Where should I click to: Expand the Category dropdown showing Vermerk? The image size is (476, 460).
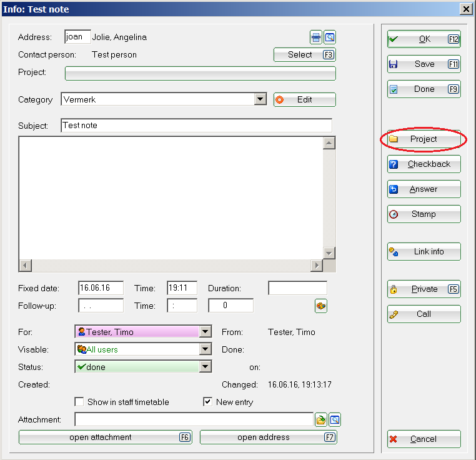coord(260,99)
